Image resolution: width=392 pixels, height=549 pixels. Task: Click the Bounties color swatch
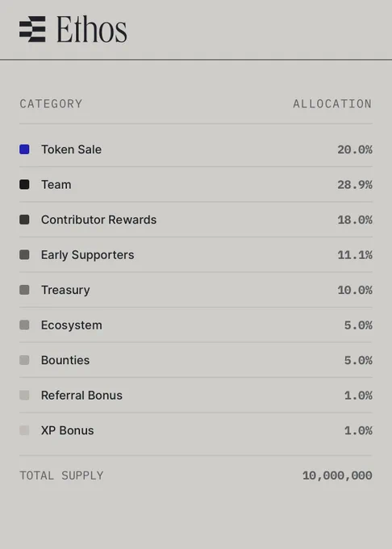(x=24, y=360)
